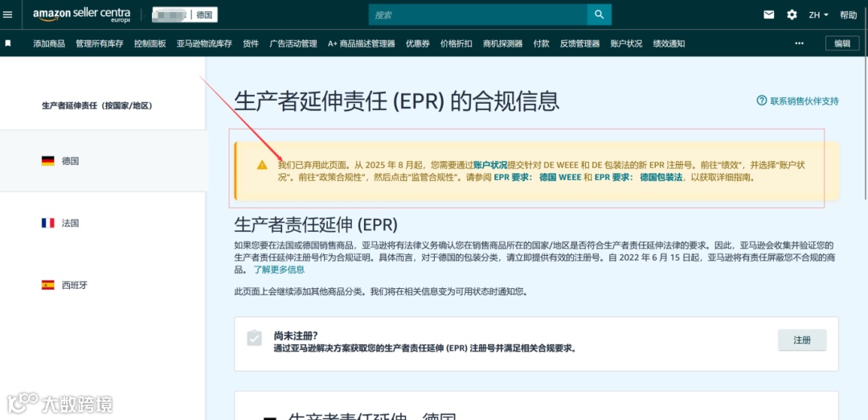
Task: Open 付款 menu item
Action: coord(542,43)
